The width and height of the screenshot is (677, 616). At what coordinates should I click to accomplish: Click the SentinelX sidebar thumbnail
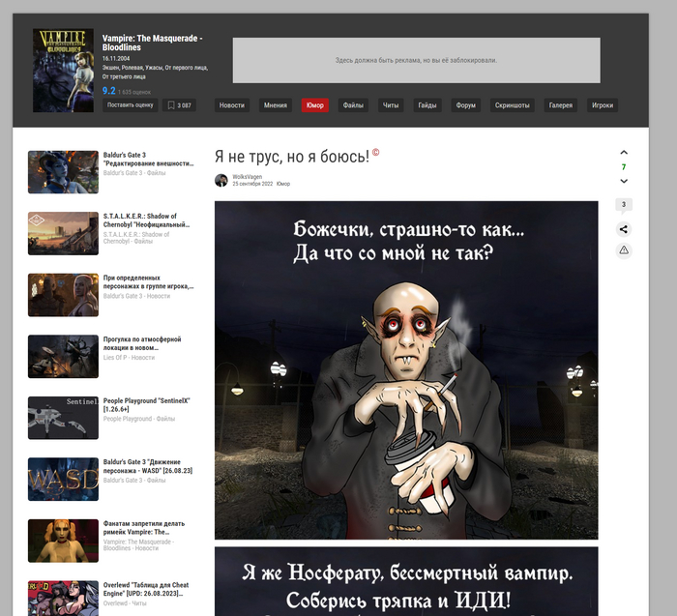tap(63, 418)
